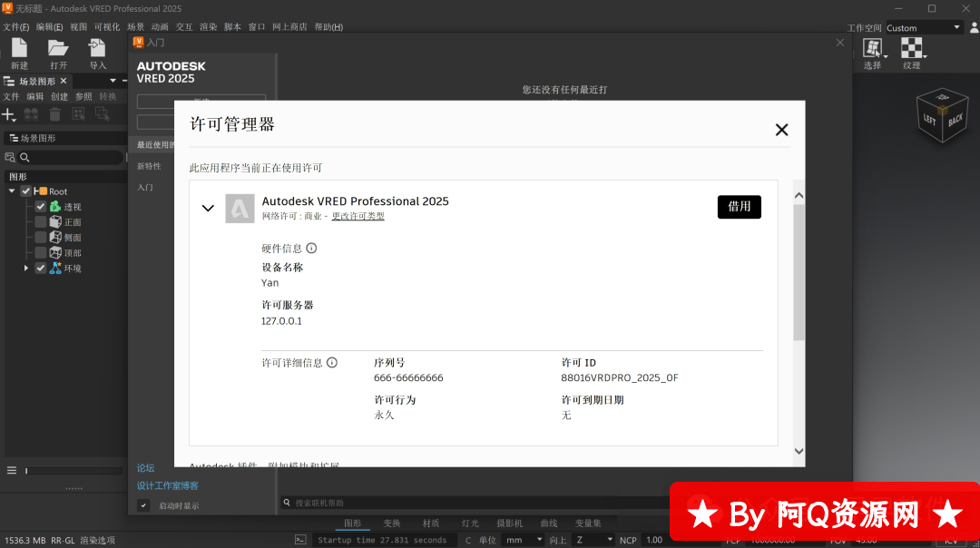Open the 文件(F) menu
The image size is (980, 548).
15,27
